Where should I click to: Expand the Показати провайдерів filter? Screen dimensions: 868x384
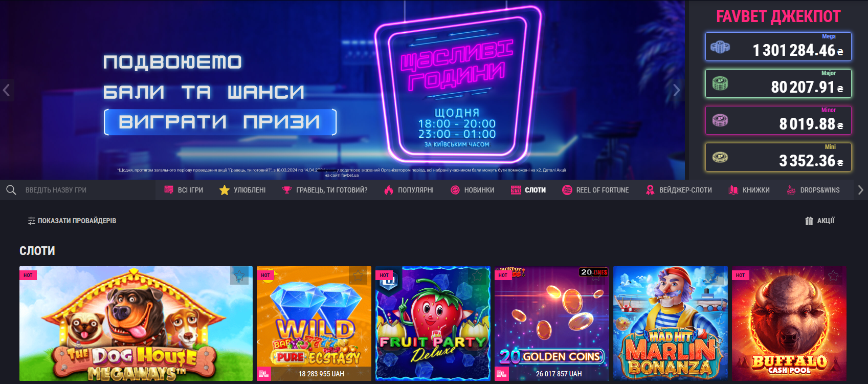tap(72, 221)
